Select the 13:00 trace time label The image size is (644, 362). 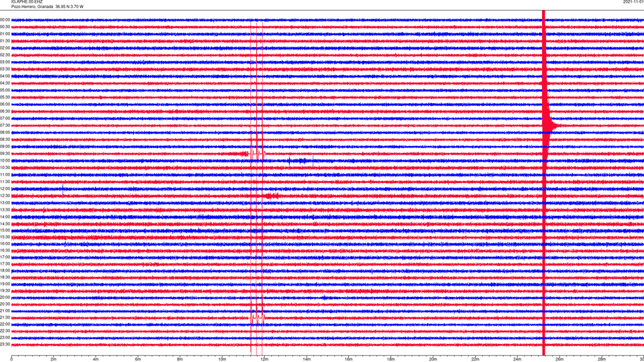pos(5,202)
